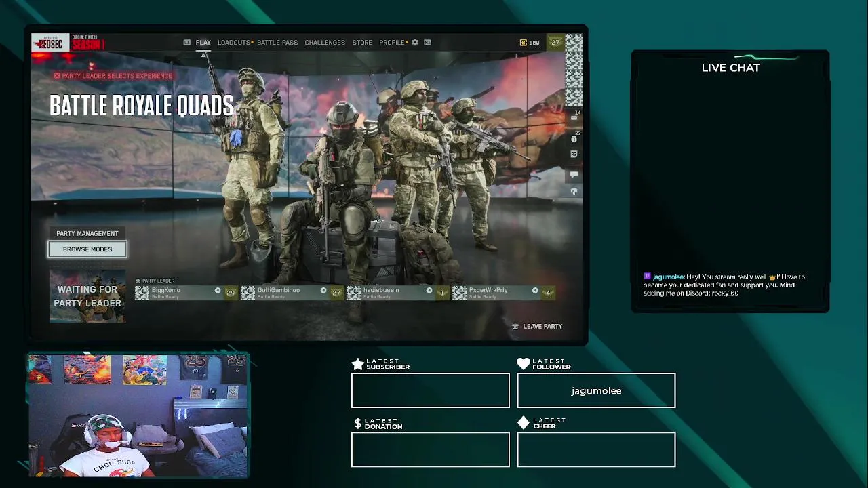The height and width of the screenshot is (488, 868).
Task: Click hadisbussin's pixelated avatar
Action: [x=353, y=293]
